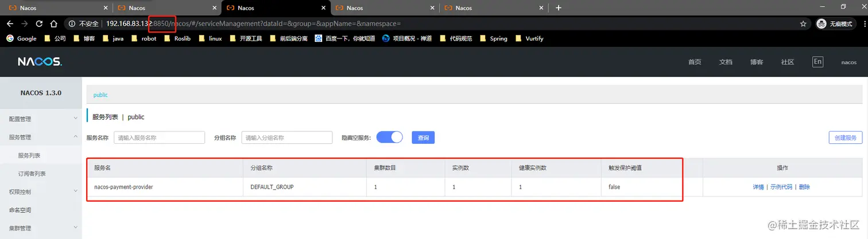Open the 开源工具 bookmark folder
The image size is (868, 239).
tap(246, 38)
